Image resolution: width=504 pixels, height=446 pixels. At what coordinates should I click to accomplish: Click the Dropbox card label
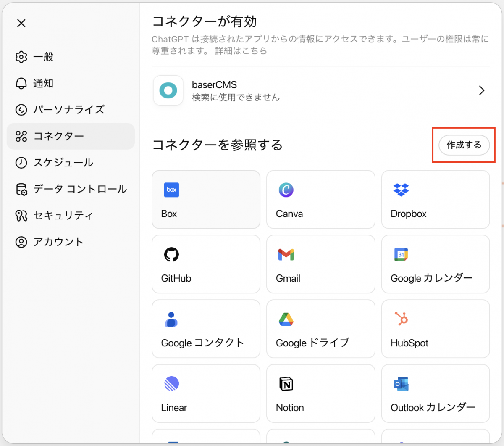[x=409, y=214]
